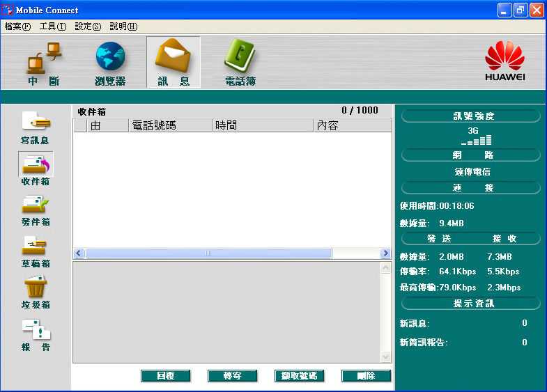
Task: Open 寫訊息 compose message icon
Action: 36,120
